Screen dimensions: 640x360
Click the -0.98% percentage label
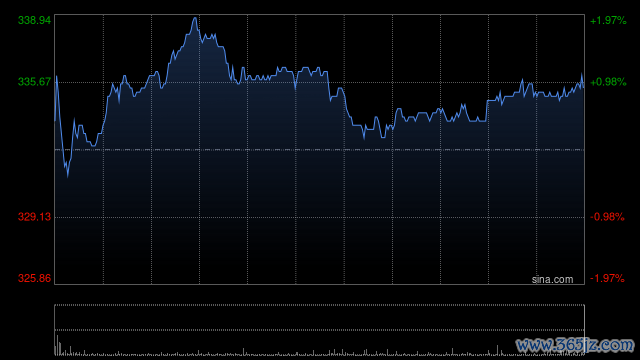click(607, 217)
